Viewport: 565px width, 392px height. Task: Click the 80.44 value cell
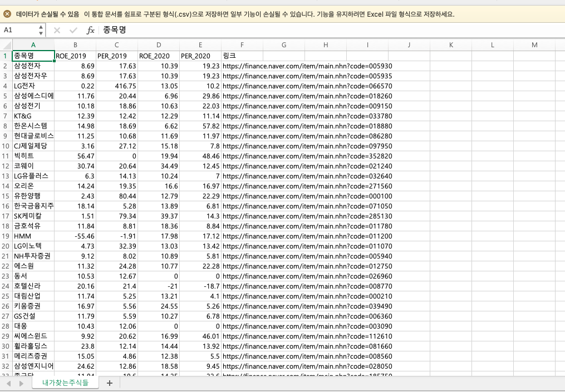(117, 196)
